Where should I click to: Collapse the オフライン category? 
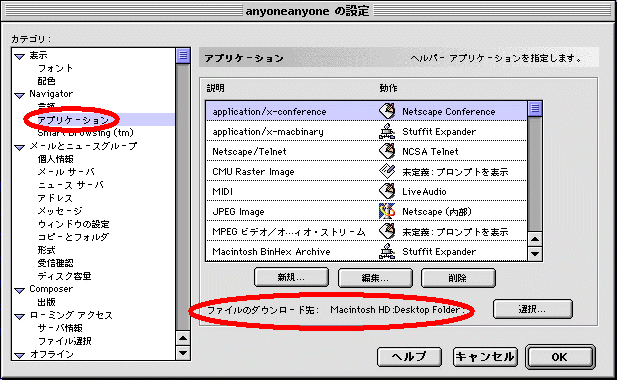pyautogui.click(x=20, y=355)
